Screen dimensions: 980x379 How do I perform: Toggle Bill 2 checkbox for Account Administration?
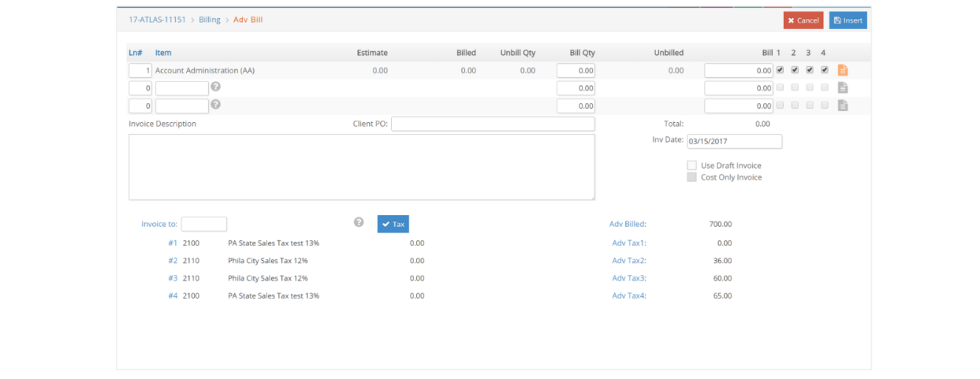pyautogui.click(x=795, y=69)
